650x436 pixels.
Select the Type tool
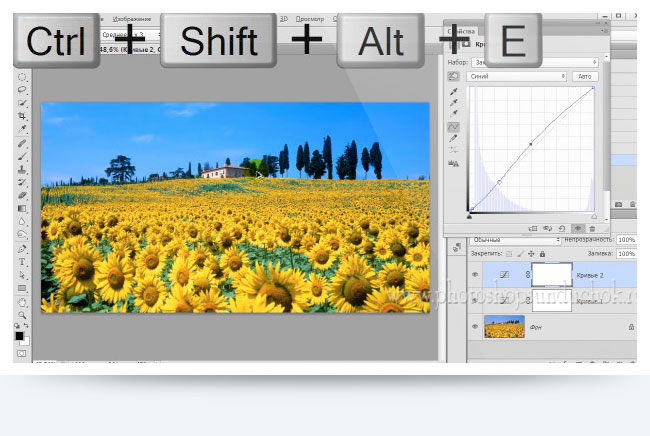pos(22,262)
